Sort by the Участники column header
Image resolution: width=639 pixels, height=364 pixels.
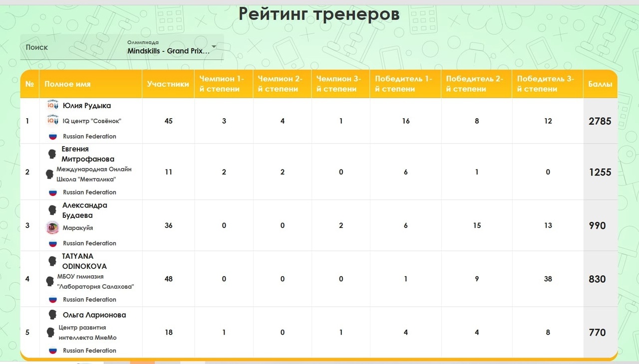168,84
